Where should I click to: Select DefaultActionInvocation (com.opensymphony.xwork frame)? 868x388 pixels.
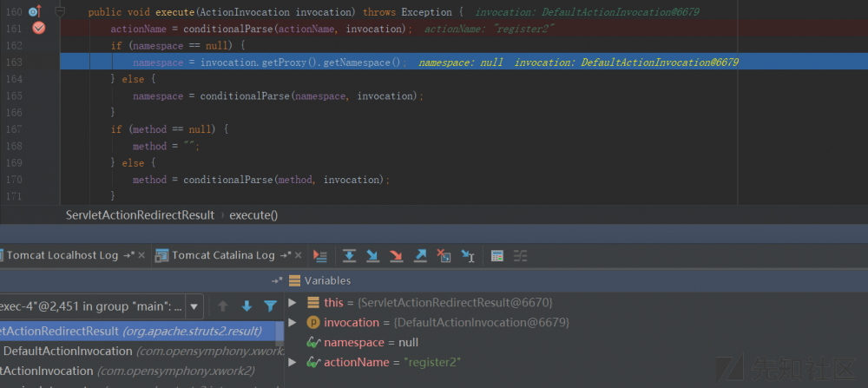141,351
